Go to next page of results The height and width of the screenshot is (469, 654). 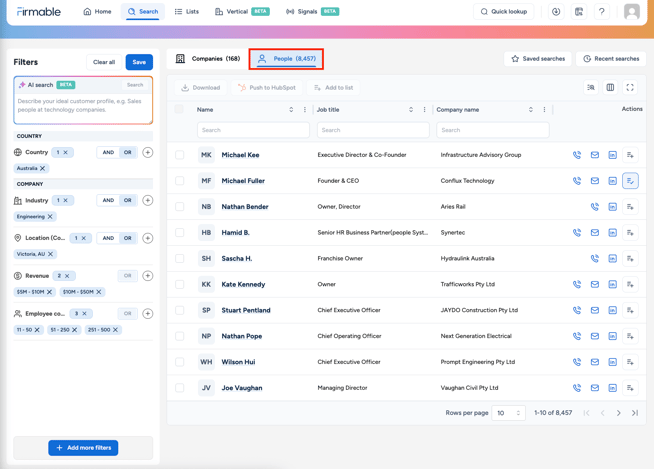[x=619, y=413]
